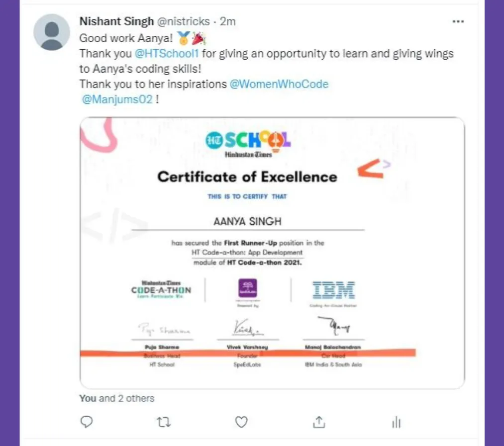Visit the @WomenWhoCode mention
This screenshot has height=446, width=504.
tap(279, 84)
